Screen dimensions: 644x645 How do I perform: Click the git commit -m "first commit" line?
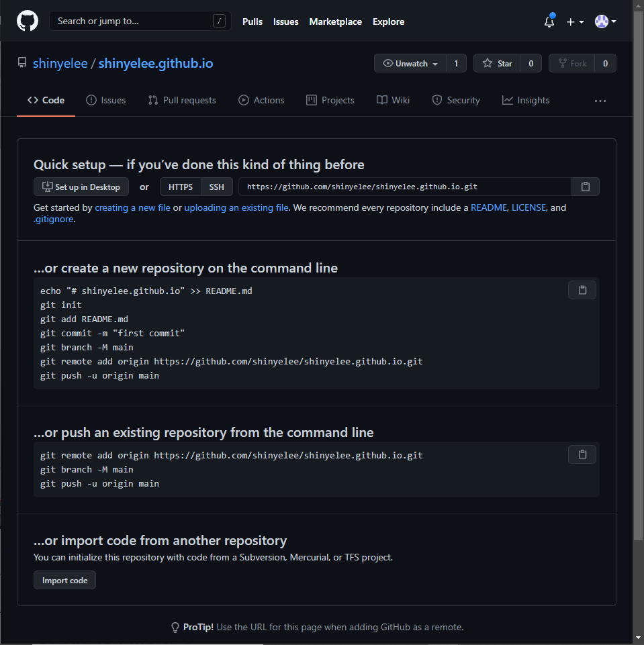(112, 333)
